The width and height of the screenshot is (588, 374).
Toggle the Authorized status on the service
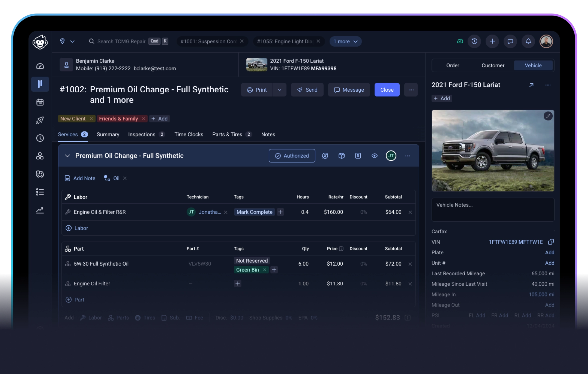click(292, 156)
